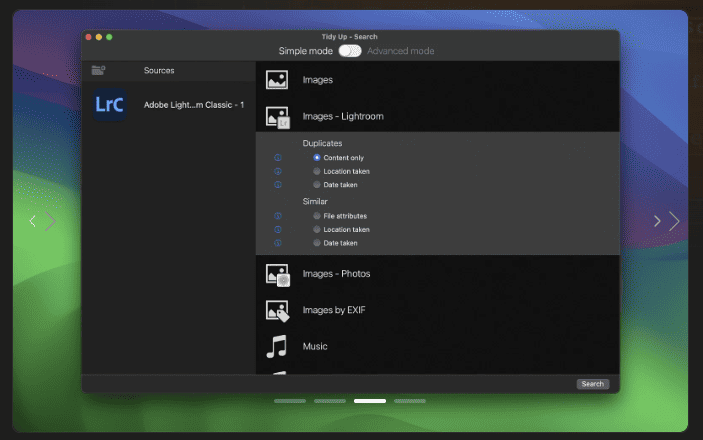Jump to the fourth carousel page indicator

coord(410,401)
